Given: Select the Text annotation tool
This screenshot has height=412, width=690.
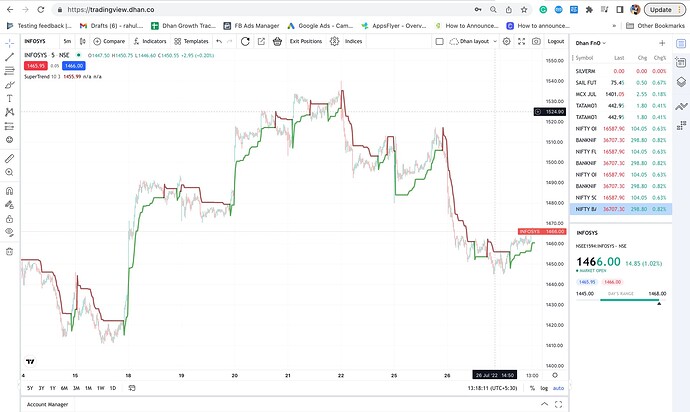Looking at the screenshot, I should point(9,99).
